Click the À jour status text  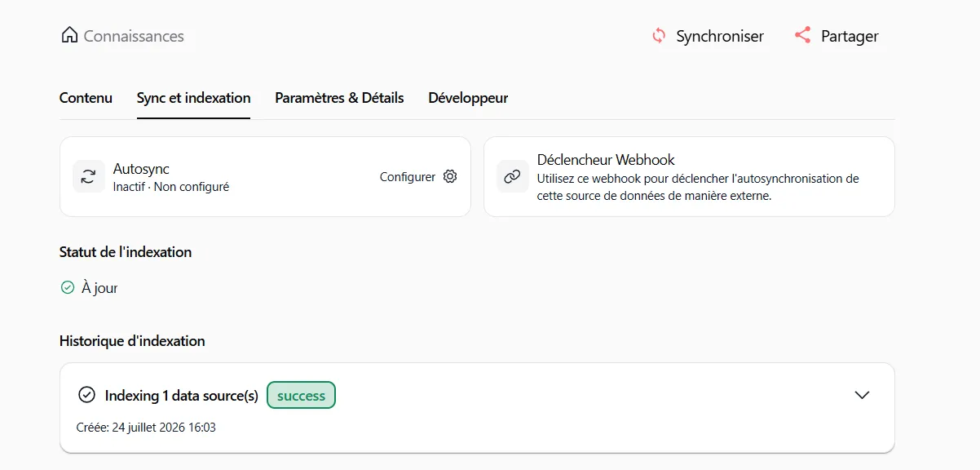coord(99,288)
